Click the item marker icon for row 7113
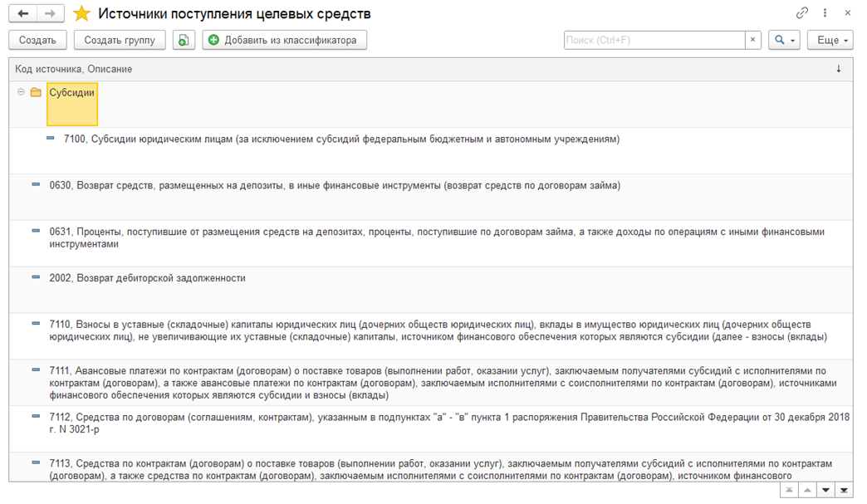The image size is (867, 504). [36, 463]
